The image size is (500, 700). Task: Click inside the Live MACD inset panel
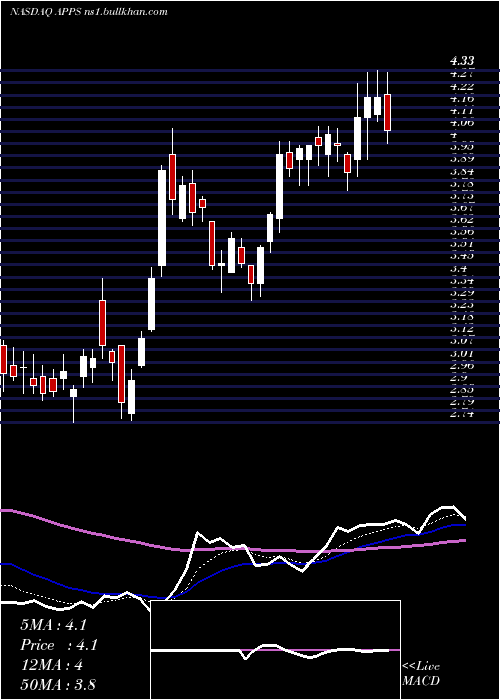[x=275, y=650]
